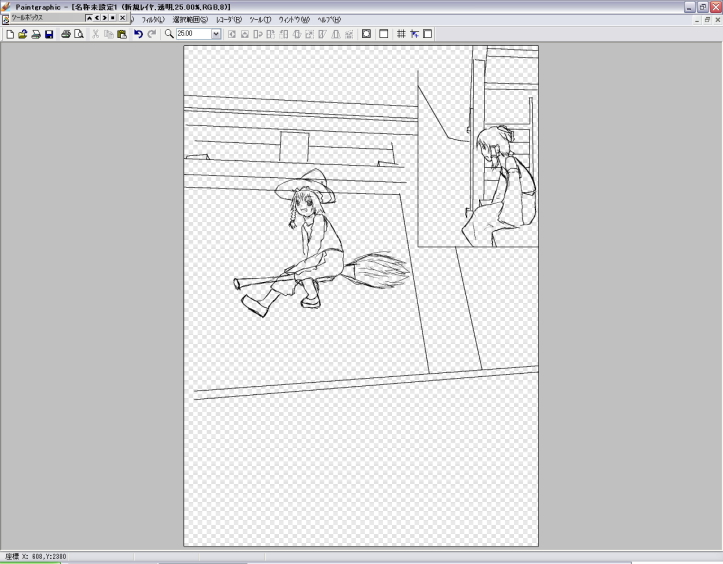Screen dimensions: 723x564
Task: Expand the zoom percentage dropdown arrow
Action: point(216,34)
